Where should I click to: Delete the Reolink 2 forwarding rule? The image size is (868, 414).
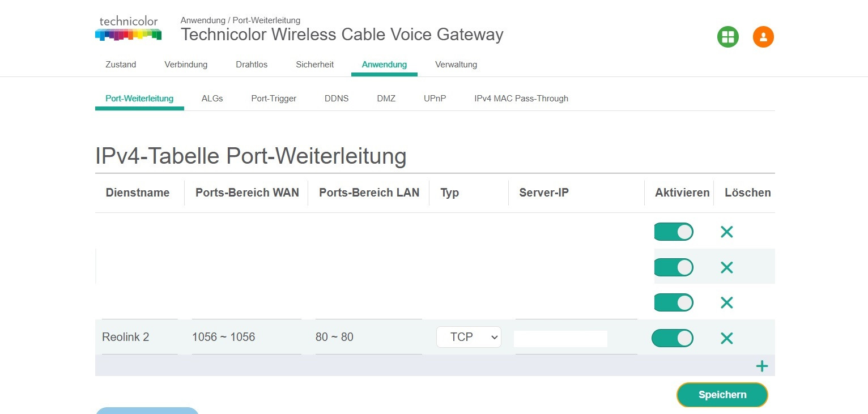tap(726, 338)
